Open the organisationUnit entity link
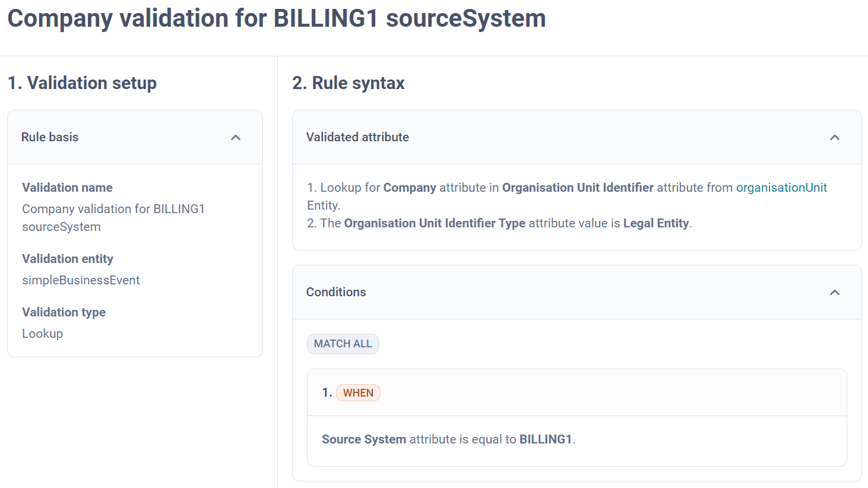Image resolution: width=868 pixels, height=488 pixels. [781, 188]
